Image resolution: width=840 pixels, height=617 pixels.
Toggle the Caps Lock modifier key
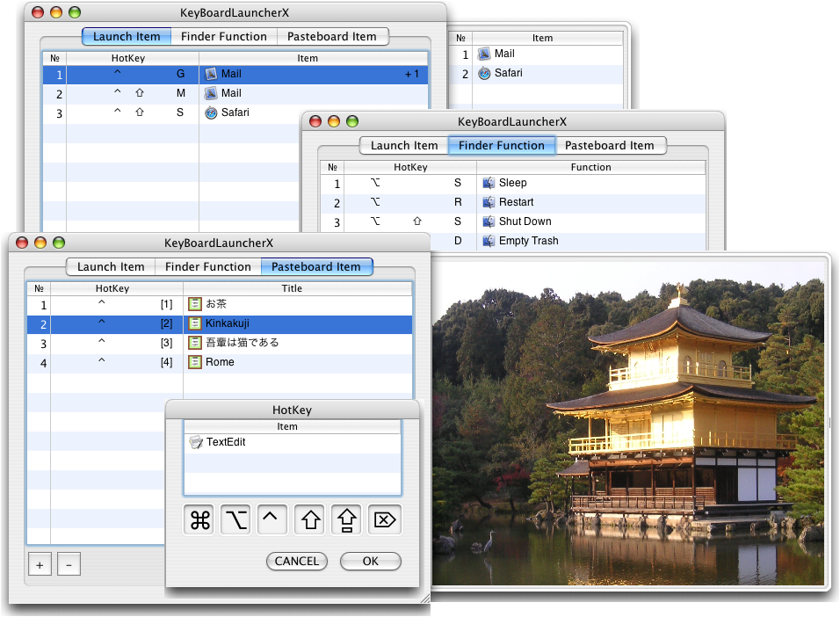[345, 519]
